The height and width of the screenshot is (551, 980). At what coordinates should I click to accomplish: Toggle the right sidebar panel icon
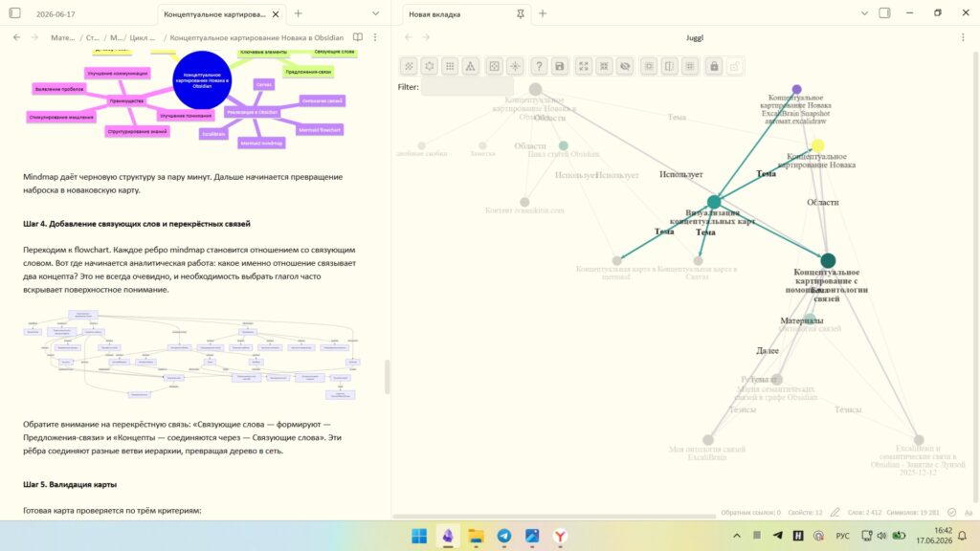[884, 13]
